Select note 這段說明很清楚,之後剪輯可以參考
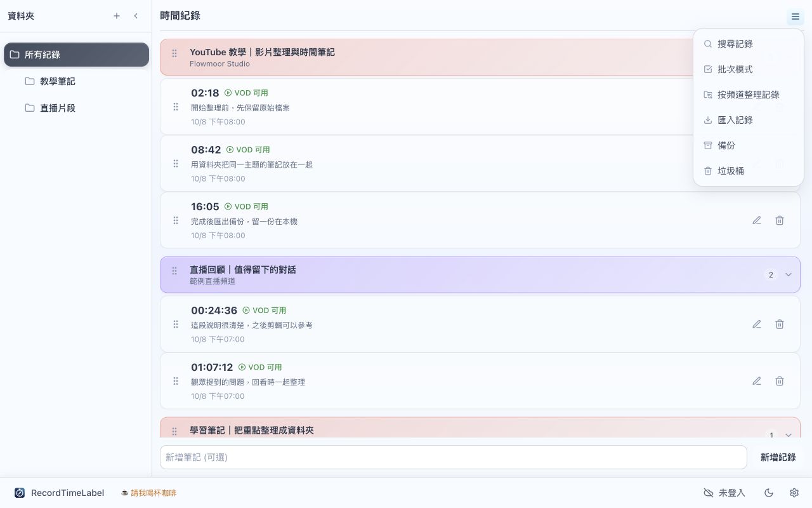Screen dimensions: 812x508 [252, 325]
